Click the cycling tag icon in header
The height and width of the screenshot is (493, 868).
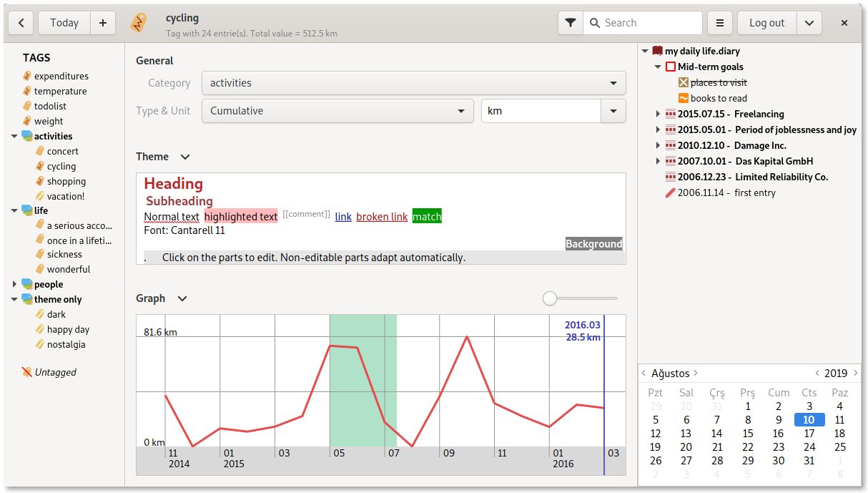(x=139, y=24)
